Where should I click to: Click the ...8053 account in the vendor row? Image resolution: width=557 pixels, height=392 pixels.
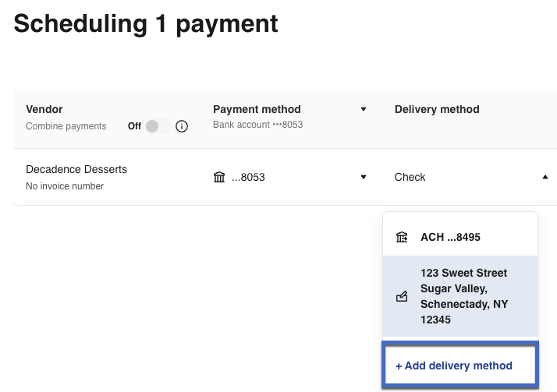tap(249, 178)
